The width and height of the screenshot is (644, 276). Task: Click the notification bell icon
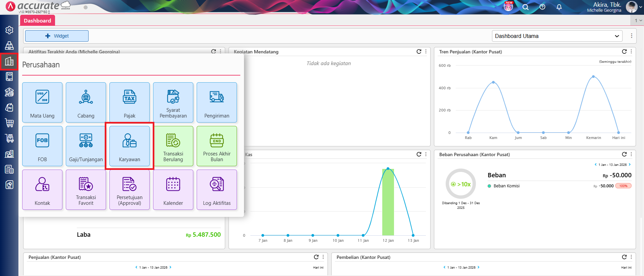click(x=559, y=7)
